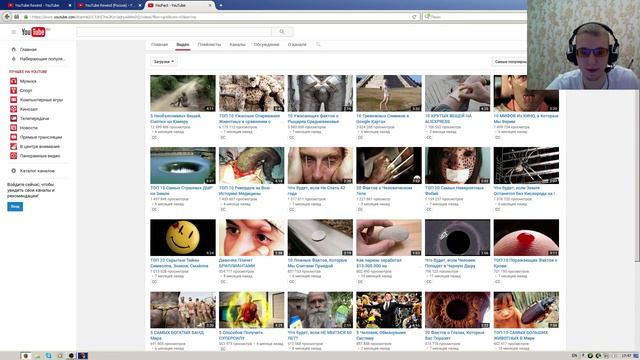Open the blood drop video thumbnail
640x360 pixels.
click(526, 238)
